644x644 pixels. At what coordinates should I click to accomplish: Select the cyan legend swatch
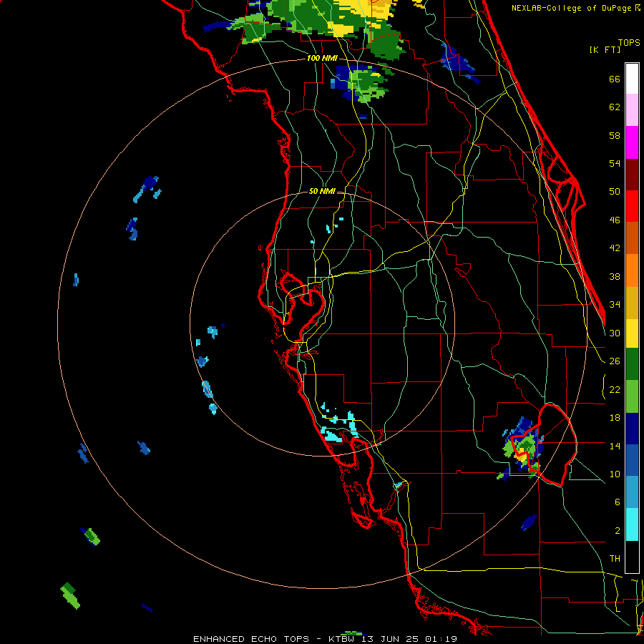[x=632, y=525]
